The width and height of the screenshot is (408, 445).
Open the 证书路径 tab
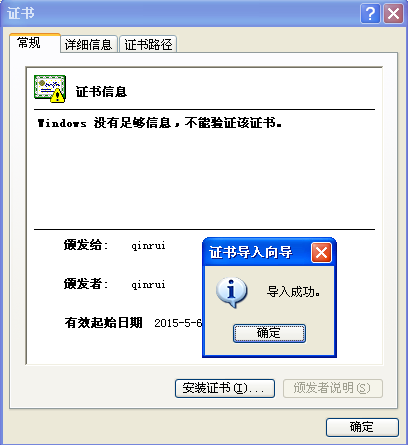[x=148, y=44]
